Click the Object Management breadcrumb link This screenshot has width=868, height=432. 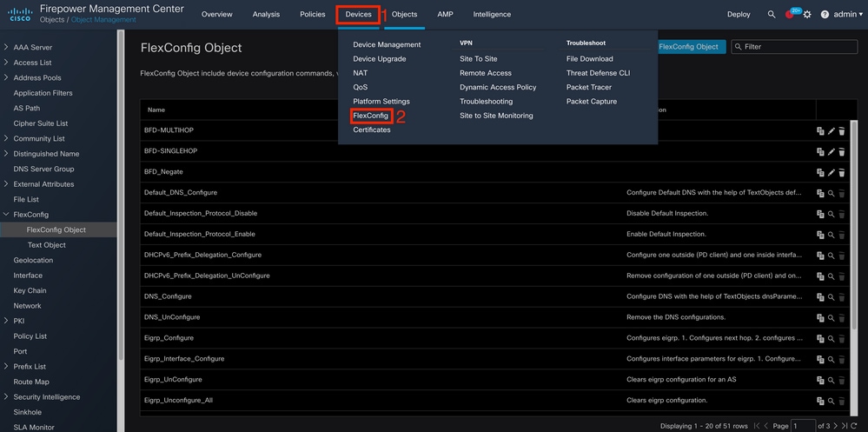click(103, 20)
